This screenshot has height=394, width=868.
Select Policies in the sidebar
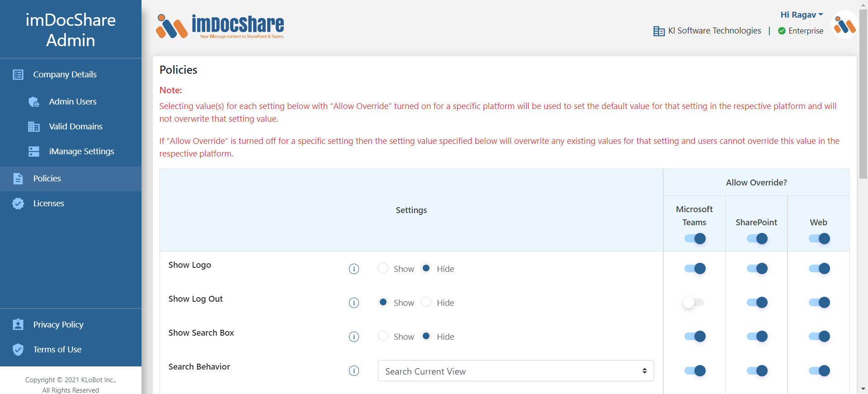click(x=71, y=179)
